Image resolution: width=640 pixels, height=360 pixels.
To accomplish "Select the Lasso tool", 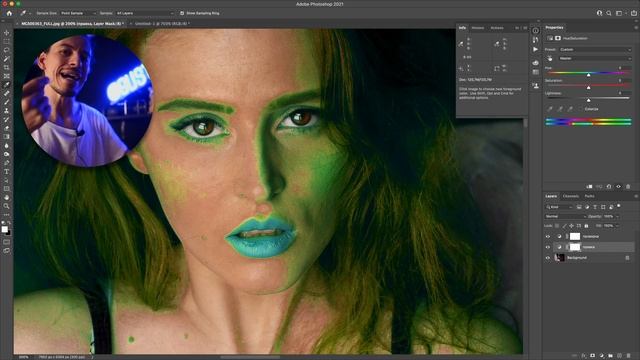I will coord(7,50).
